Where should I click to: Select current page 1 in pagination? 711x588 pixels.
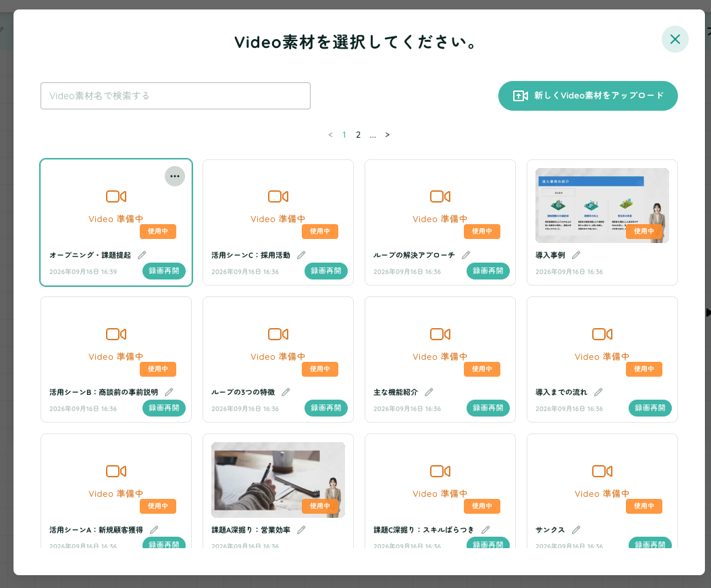pyautogui.click(x=344, y=134)
